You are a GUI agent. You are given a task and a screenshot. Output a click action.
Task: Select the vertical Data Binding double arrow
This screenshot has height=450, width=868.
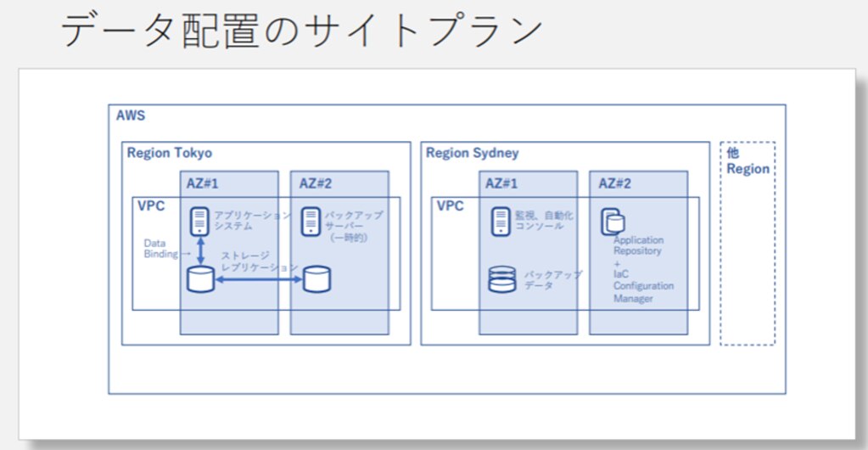point(201,251)
